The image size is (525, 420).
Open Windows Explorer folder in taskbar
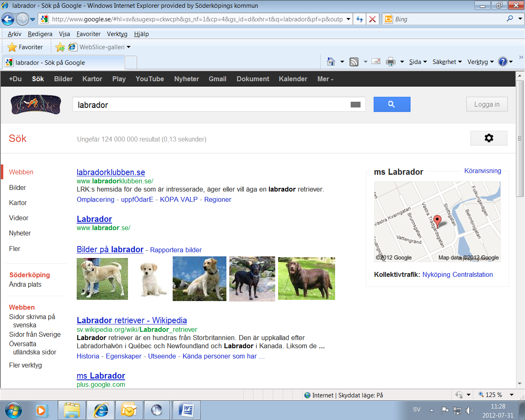pos(72,410)
